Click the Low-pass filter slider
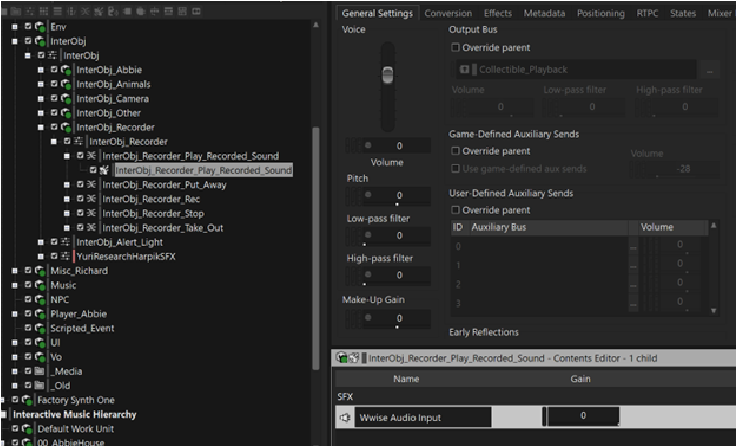The height and width of the screenshot is (446, 736). [388, 235]
